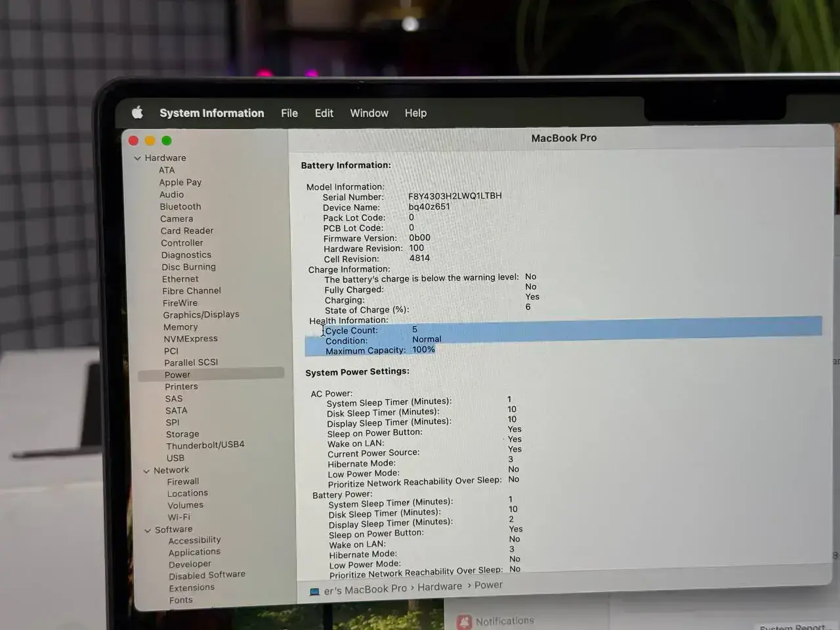Select Graphics/Displays in the sidebar

coord(201,315)
